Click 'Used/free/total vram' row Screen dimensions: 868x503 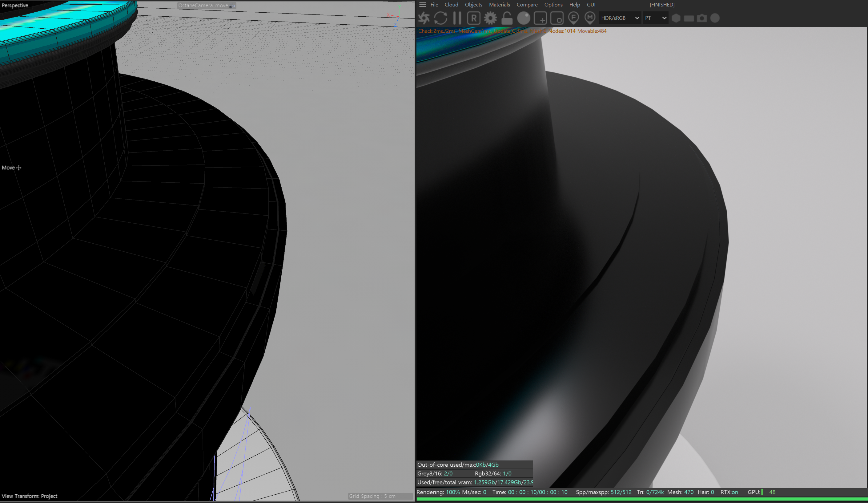[x=475, y=482]
